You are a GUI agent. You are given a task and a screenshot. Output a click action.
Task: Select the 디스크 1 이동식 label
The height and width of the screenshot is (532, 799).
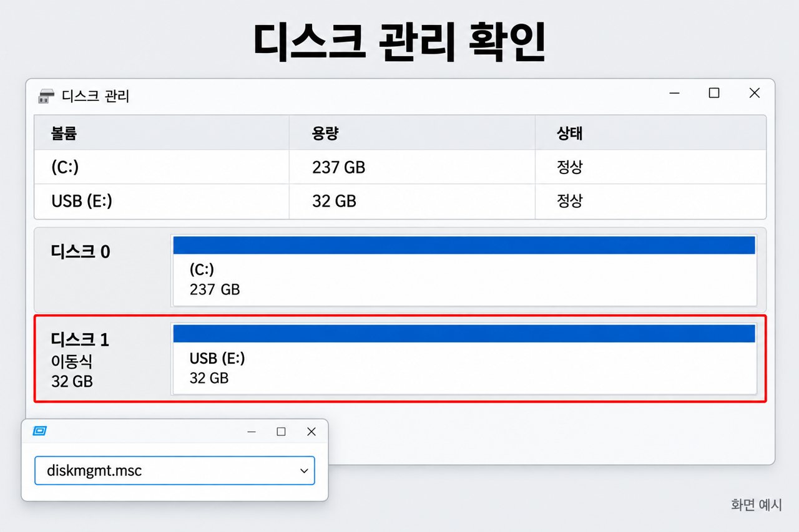tap(81, 360)
